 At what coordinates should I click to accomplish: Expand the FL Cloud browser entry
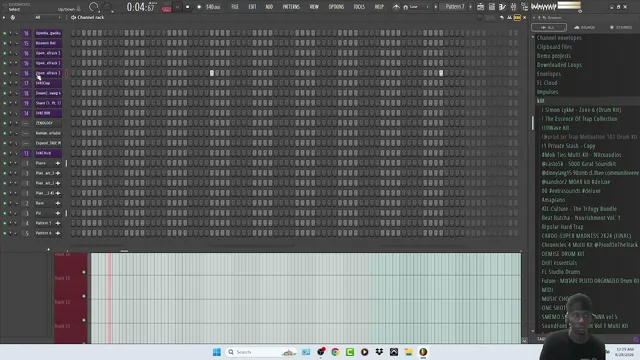(x=547, y=83)
